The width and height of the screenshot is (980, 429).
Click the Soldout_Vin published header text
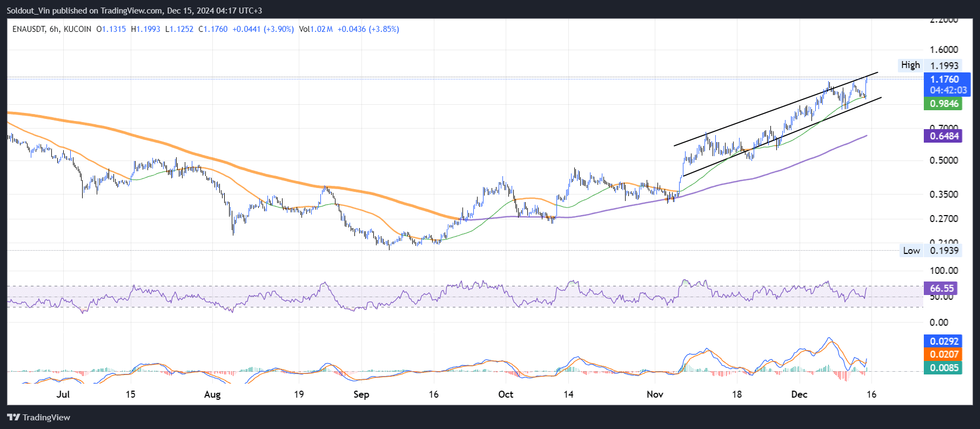point(135,10)
